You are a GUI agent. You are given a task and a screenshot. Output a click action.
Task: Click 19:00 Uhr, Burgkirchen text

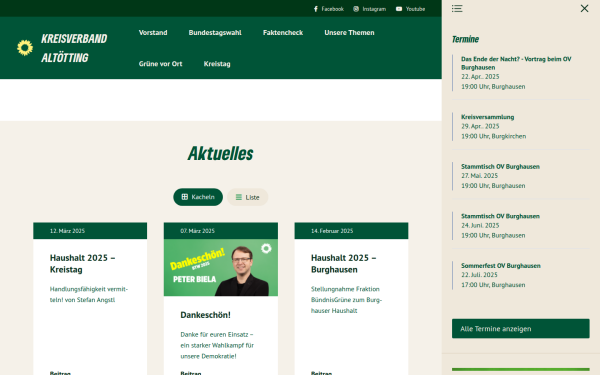point(494,136)
